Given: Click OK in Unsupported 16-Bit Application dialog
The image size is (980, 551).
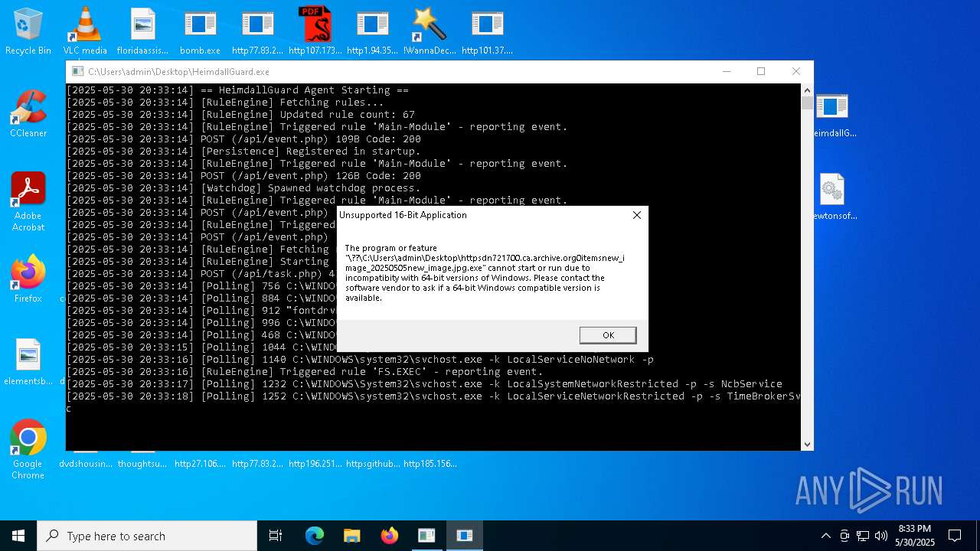Looking at the screenshot, I should 608,335.
